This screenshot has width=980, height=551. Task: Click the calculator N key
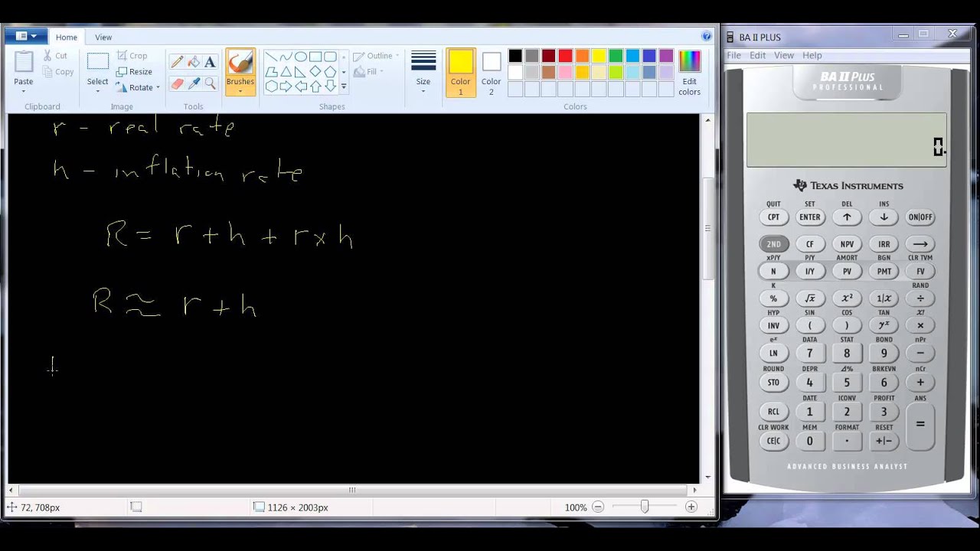click(x=773, y=272)
